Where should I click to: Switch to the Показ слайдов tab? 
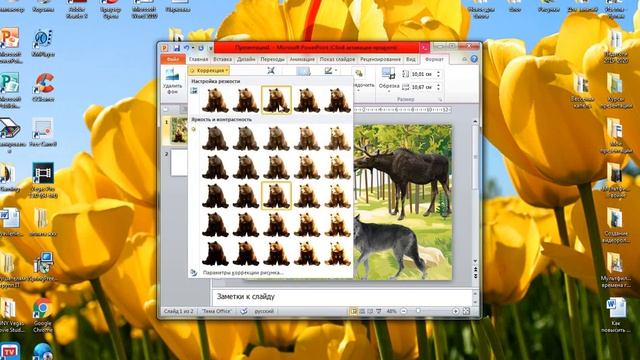(x=337, y=60)
